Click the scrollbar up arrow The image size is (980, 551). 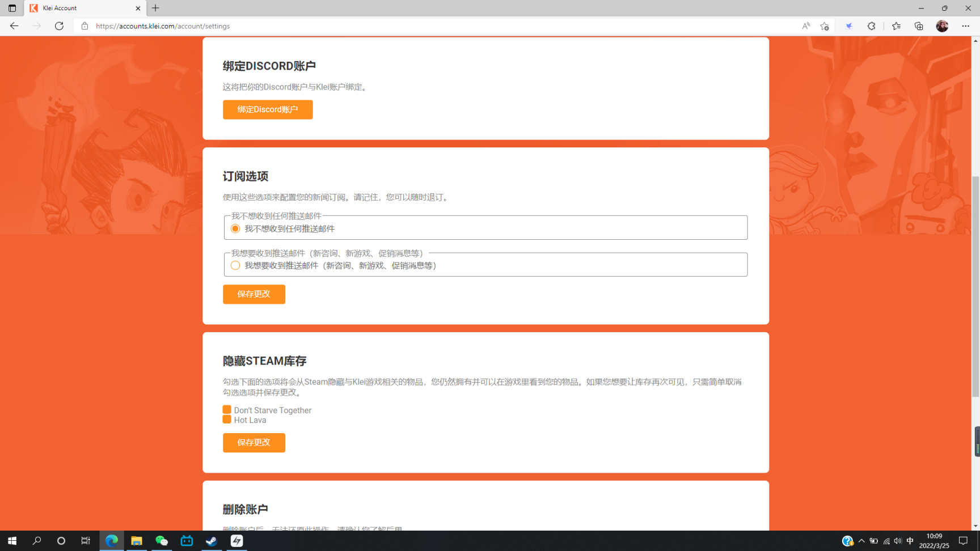[x=975, y=40]
